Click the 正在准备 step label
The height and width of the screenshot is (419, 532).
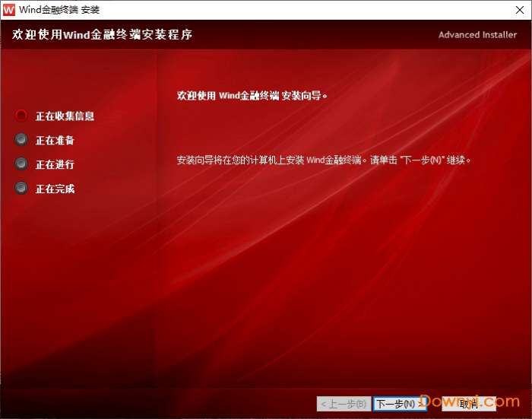point(55,140)
